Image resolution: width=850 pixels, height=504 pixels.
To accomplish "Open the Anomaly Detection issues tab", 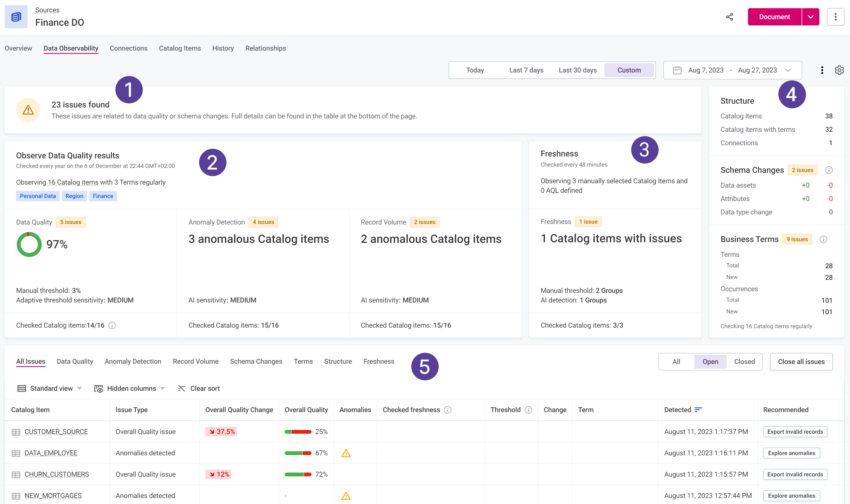I will (x=133, y=361).
